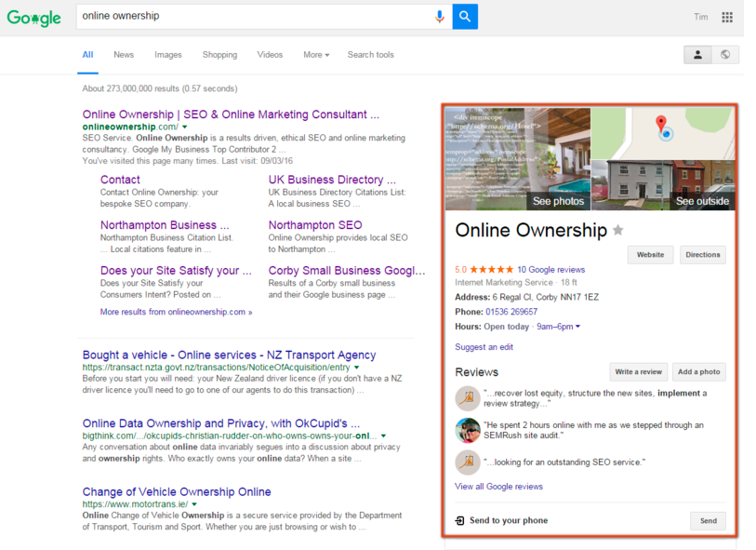756x550 pixels.
Task: Open Online Data Ownership and Privacy result
Action: pyautogui.click(x=220, y=423)
